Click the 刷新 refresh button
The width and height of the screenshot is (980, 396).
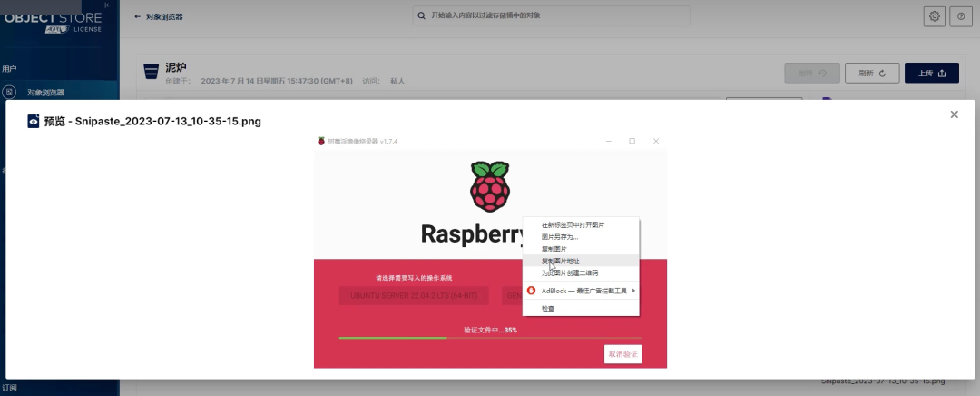tap(872, 74)
